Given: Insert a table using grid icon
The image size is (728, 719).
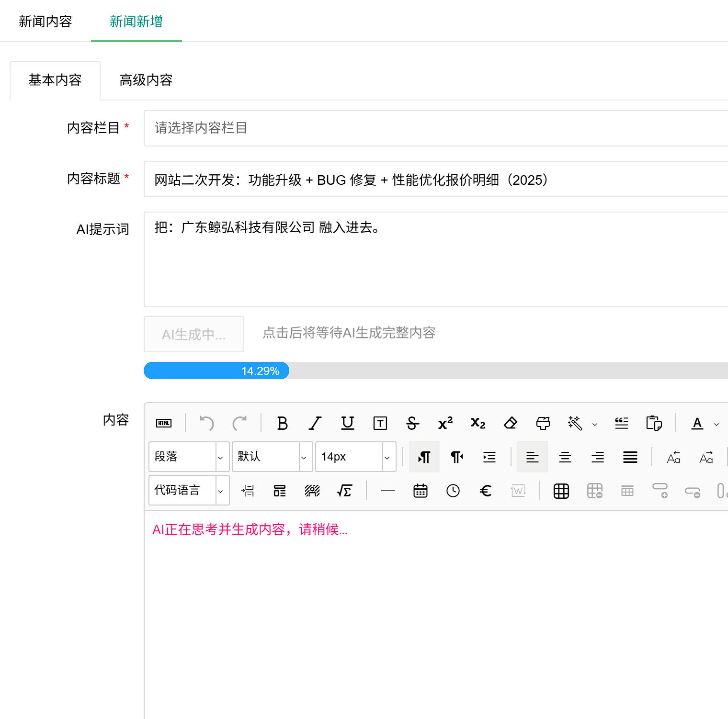Looking at the screenshot, I should 561,491.
